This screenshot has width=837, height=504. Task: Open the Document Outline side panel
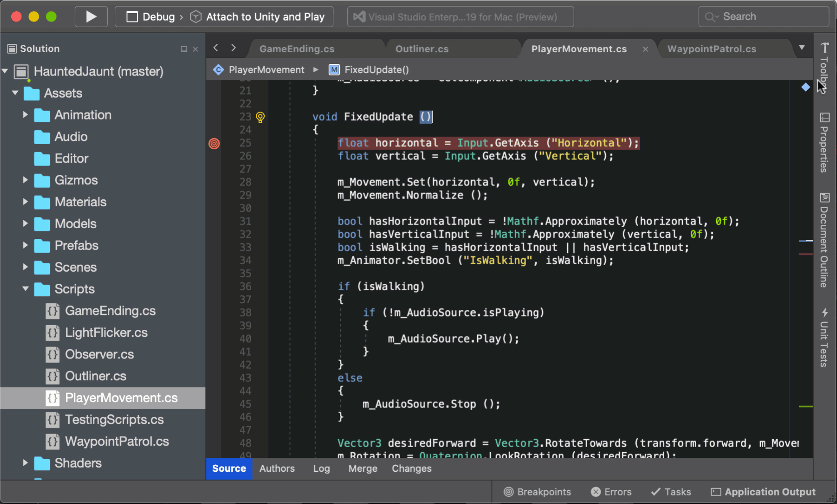click(x=824, y=240)
